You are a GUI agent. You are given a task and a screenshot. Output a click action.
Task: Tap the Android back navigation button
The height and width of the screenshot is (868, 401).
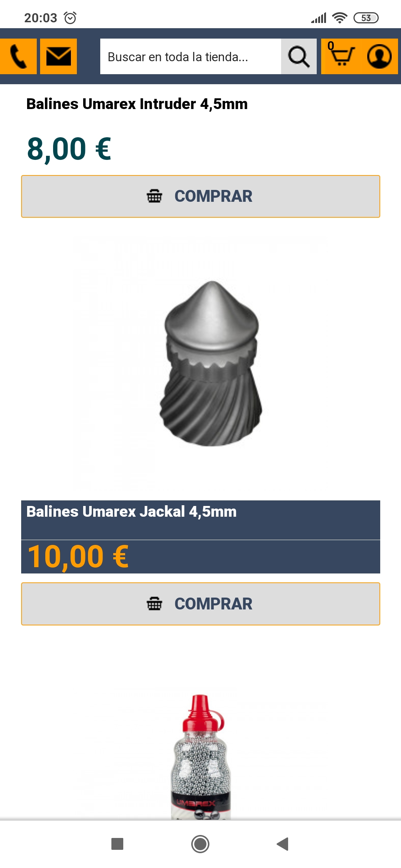tap(283, 844)
